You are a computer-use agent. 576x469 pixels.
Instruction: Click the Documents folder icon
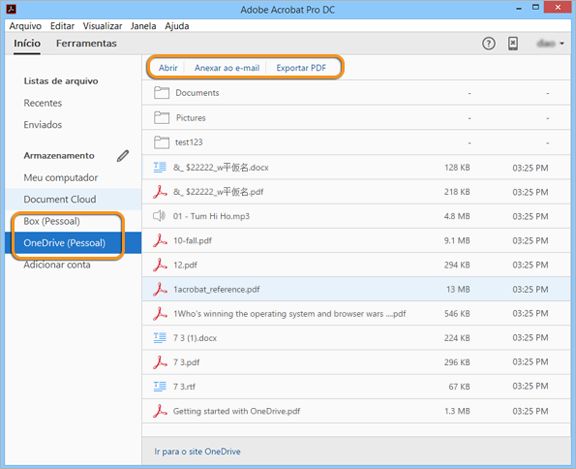click(161, 93)
